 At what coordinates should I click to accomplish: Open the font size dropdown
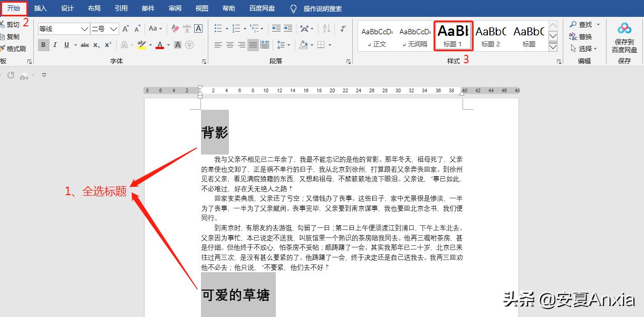(x=113, y=28)
